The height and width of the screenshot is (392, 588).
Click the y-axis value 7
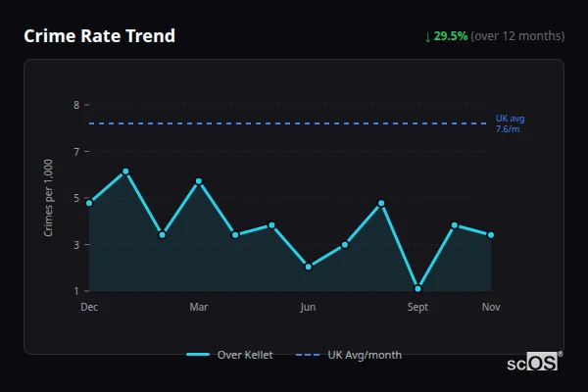tap(76, 152)
